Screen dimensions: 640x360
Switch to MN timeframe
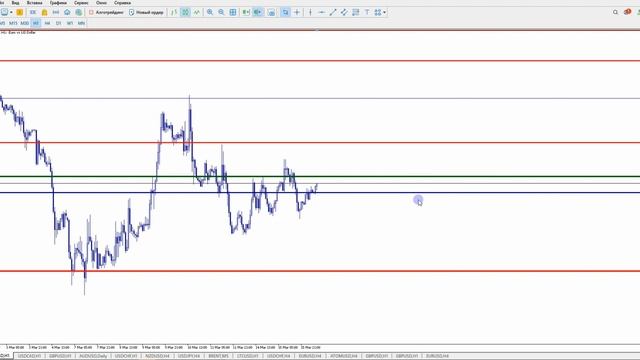coord(81,23)
